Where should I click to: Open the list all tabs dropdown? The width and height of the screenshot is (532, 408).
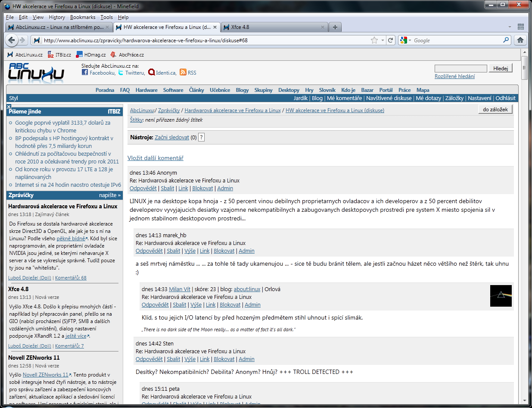510,27
